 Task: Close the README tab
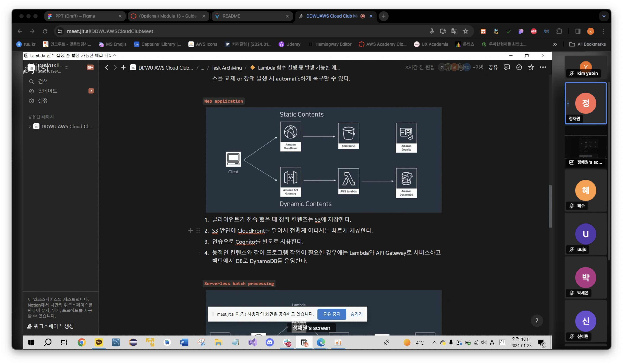[x=287, y=16]
